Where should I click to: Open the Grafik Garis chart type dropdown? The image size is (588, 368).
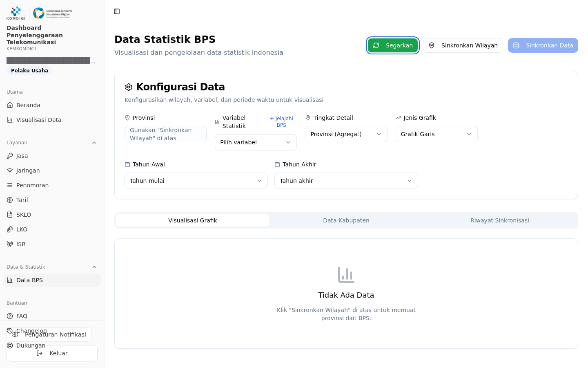point(437,134)
